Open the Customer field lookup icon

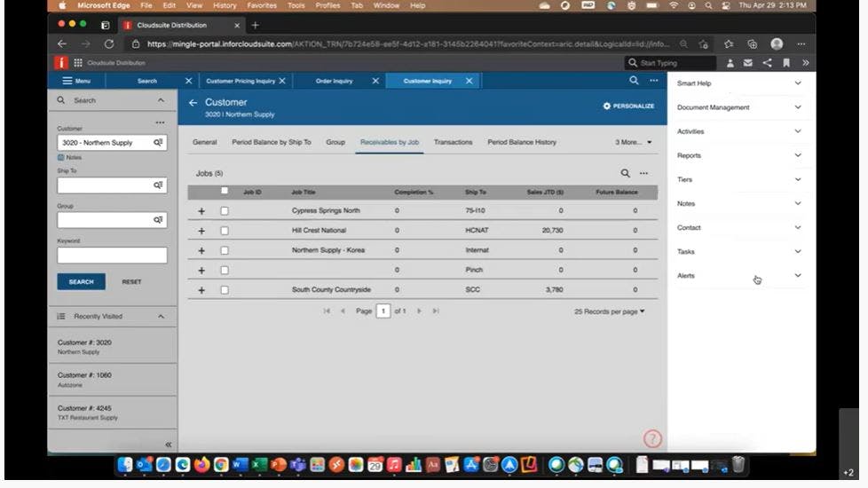point(158,143)
